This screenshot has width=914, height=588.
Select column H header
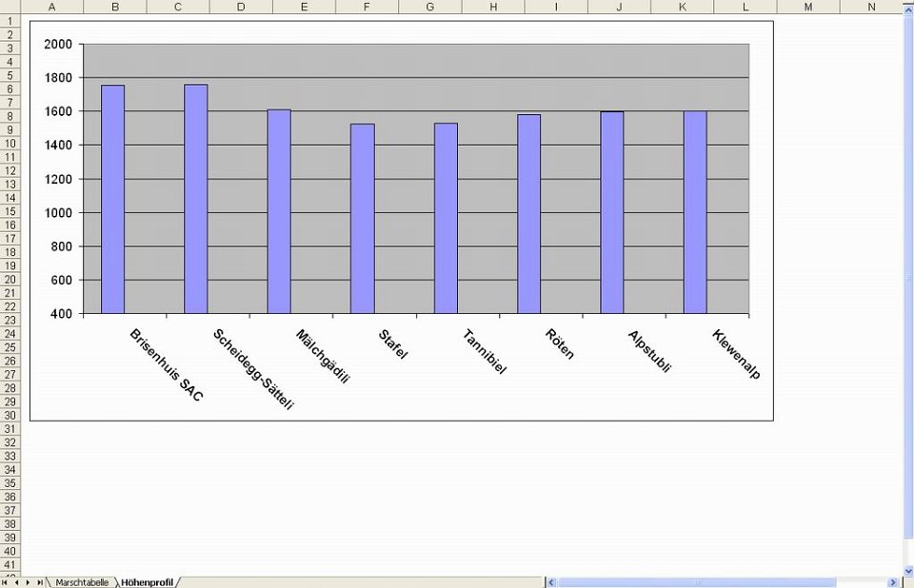pyautogui.click(x=493, y=7)
